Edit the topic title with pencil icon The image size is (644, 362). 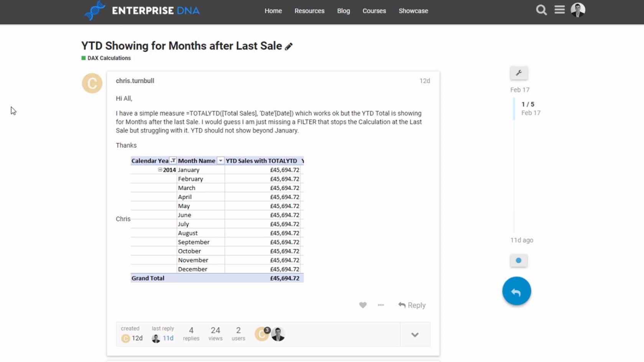[x=289, y=46]
